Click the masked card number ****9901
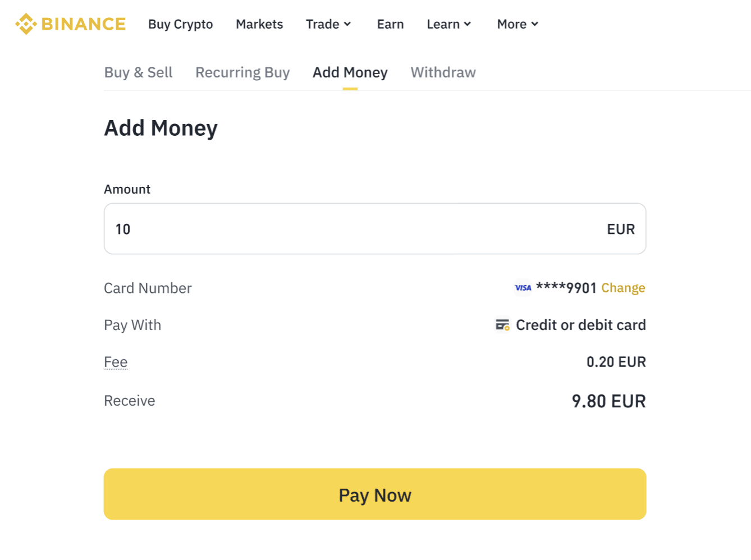 566,288
